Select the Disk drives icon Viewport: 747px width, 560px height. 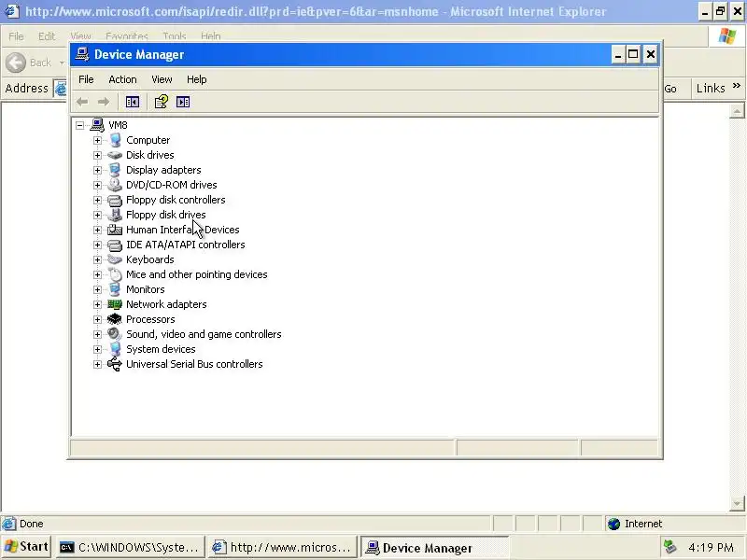click(115, 155)
